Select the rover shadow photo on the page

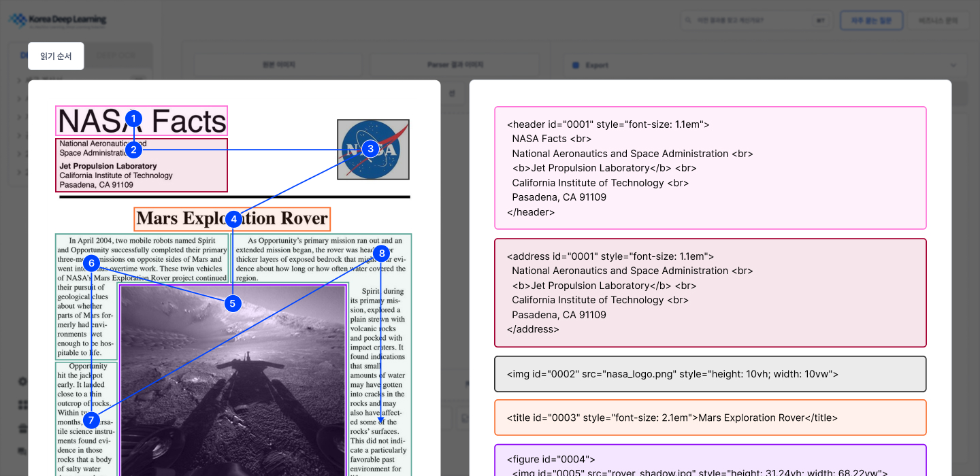click(x=232, y=381)
